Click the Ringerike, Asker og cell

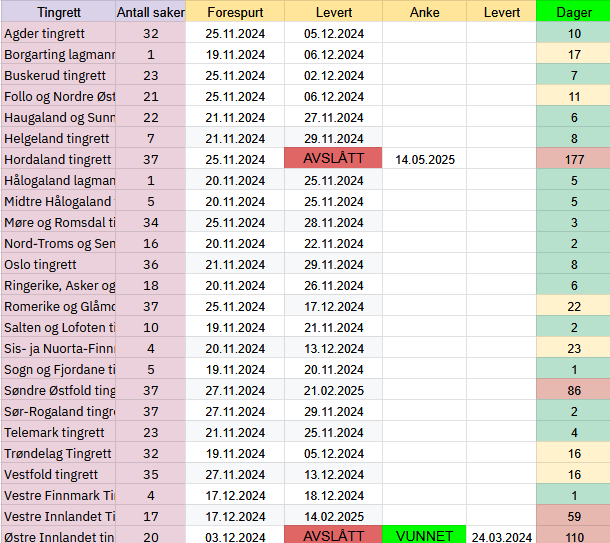pyautogui.click(x=58, y=286)
